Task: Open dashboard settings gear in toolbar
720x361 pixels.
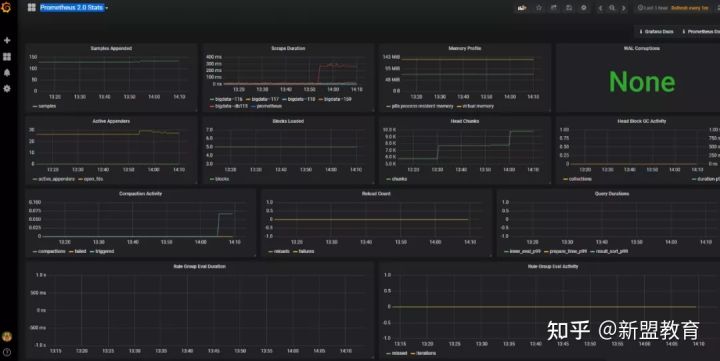Action: (x=584, y=8)
